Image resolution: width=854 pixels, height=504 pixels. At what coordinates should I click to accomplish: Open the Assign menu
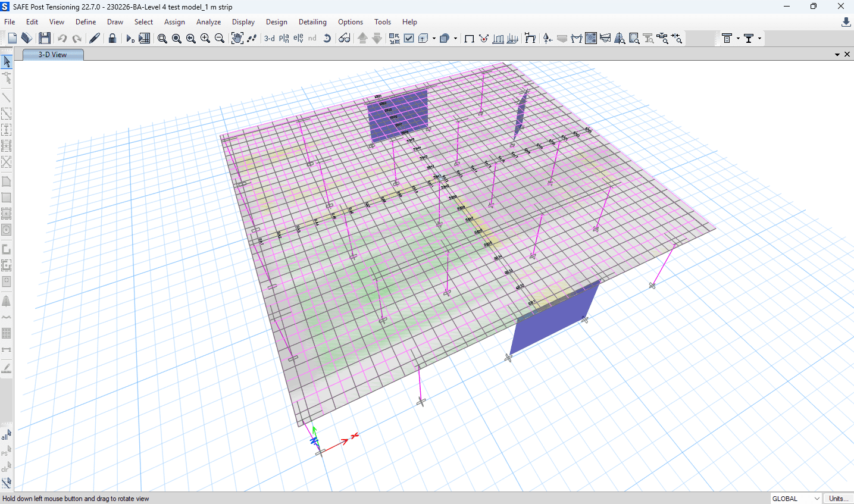pyautogui.click(x=174, y=22)
